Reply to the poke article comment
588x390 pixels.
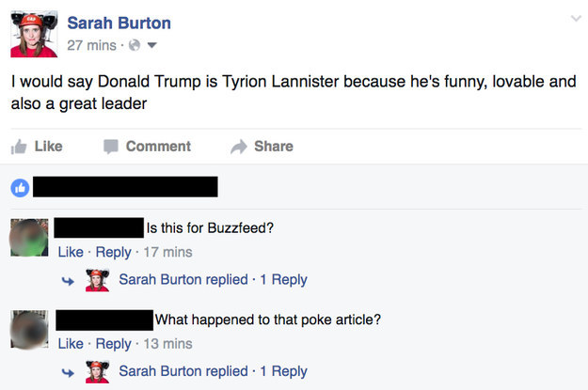114,344
